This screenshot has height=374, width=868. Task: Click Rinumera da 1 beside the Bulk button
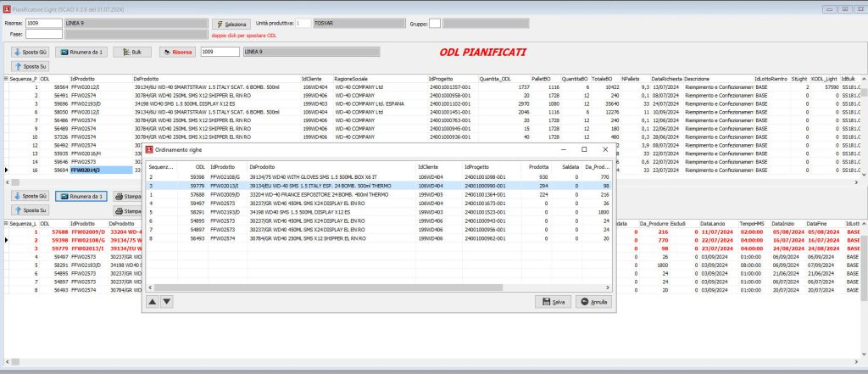coord(81,52)
